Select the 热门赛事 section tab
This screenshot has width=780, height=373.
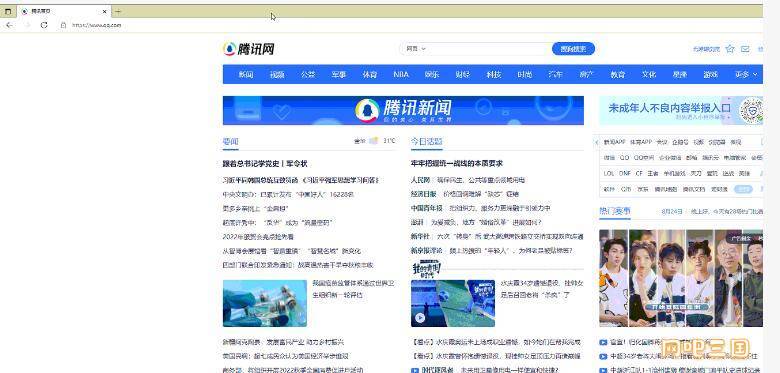pos(615,211)
